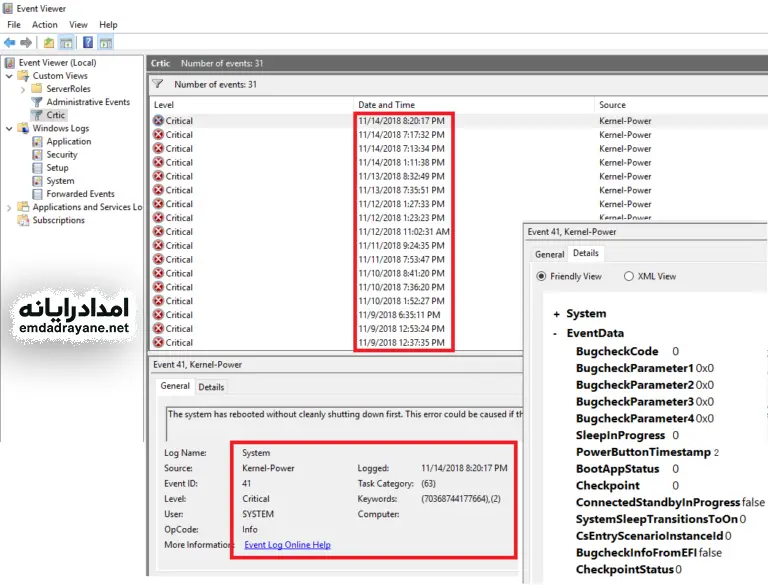Collapse the Custom Views tree node

[x=9, y=76]
